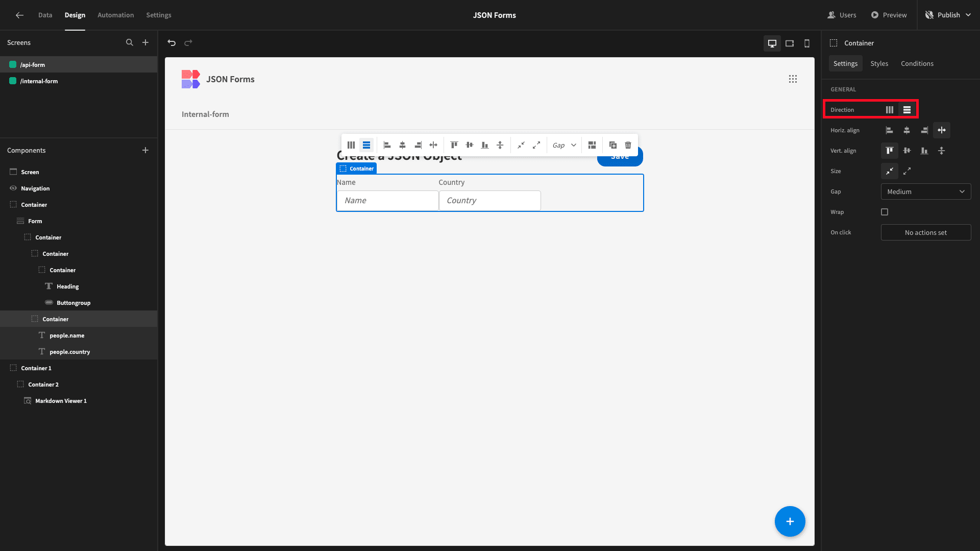Viewport: 980px width, 551px height.
Task: Switch to desktop preview size
Action: tap(772, 43)
